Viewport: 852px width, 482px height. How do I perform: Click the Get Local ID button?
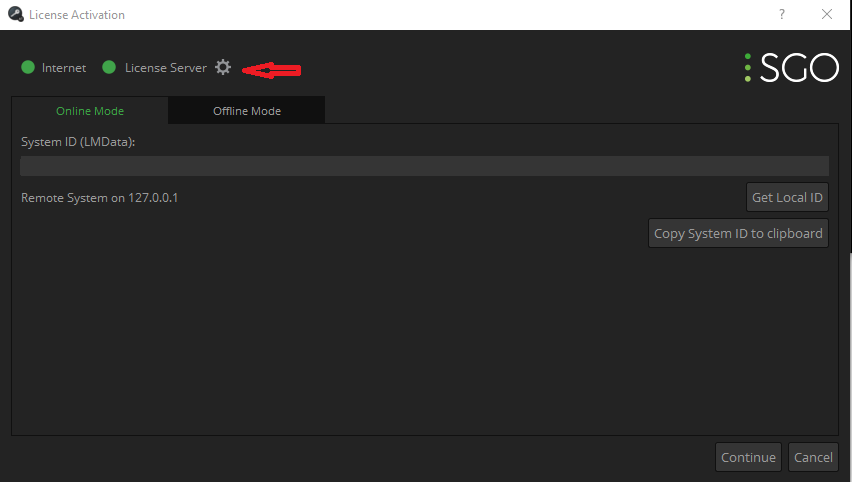787,197
